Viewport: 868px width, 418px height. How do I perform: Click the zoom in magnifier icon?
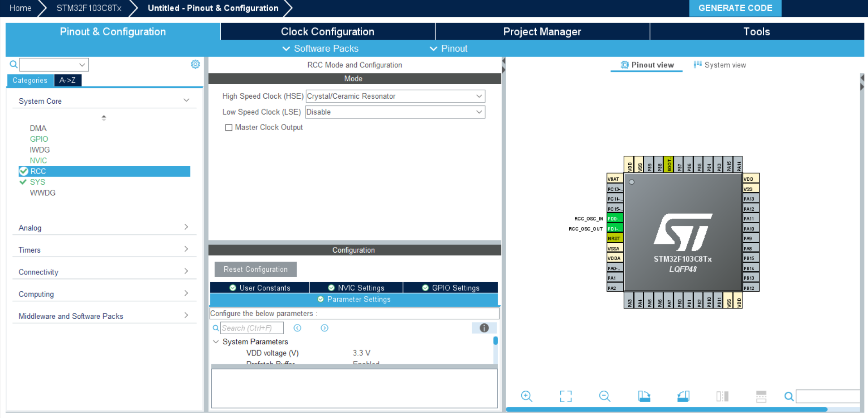point(526,396)
